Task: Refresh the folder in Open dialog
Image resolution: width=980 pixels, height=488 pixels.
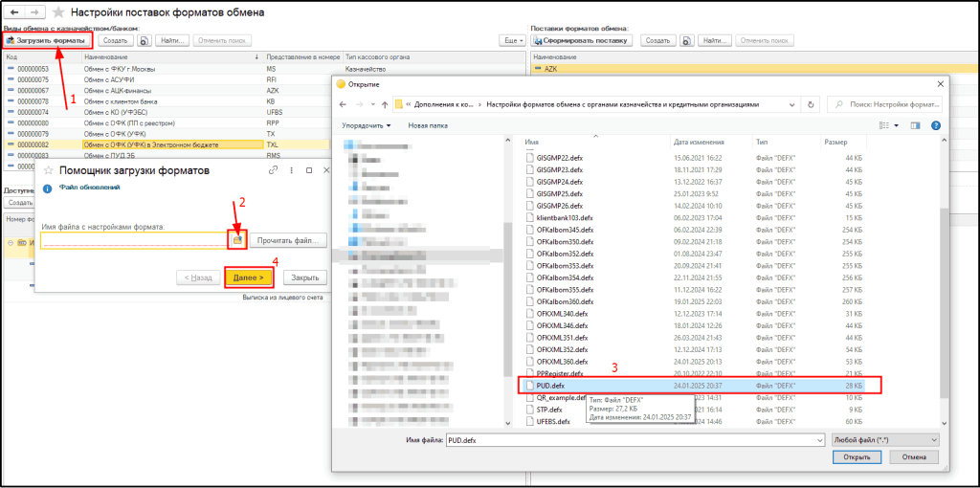Action: [x=812, y=104]
